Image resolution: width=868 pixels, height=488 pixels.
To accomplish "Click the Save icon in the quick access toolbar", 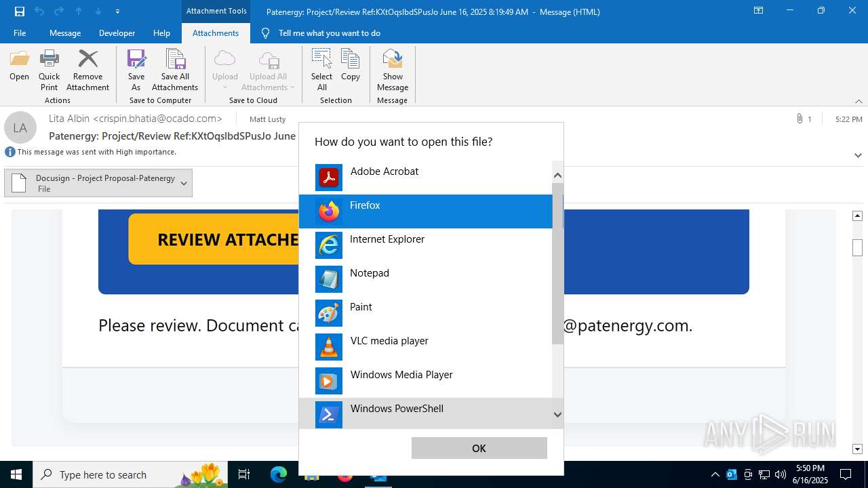I will pos(20,11).
